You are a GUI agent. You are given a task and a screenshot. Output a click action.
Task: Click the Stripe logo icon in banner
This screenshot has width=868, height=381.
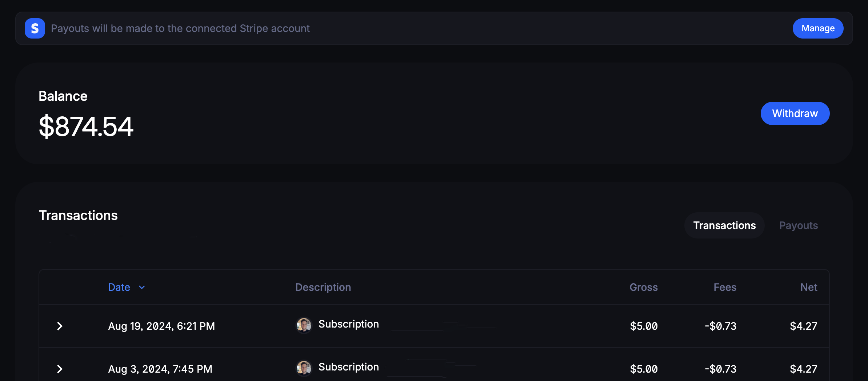coord(35,28)
